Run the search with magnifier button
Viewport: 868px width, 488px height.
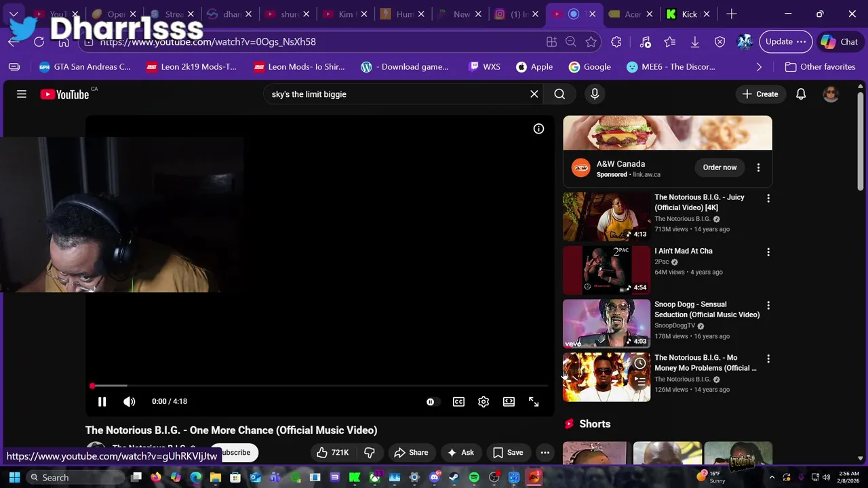pyautogui.click(x=559, y=94)
